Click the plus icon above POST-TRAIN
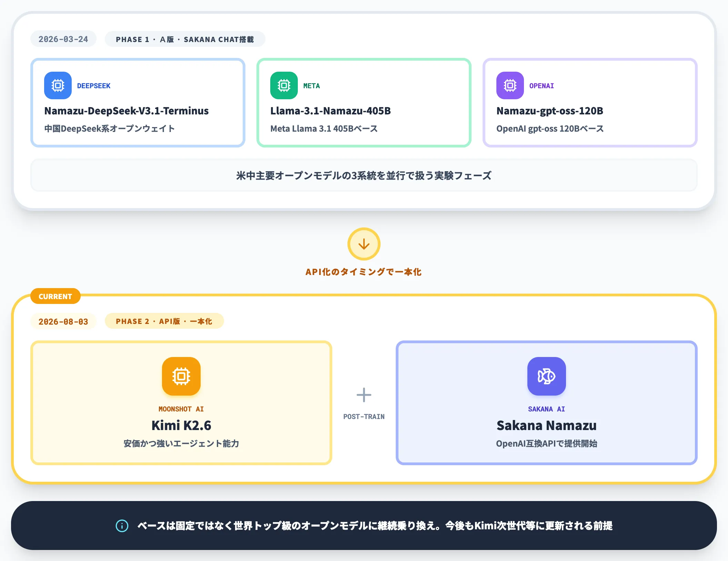 point(364,395)
